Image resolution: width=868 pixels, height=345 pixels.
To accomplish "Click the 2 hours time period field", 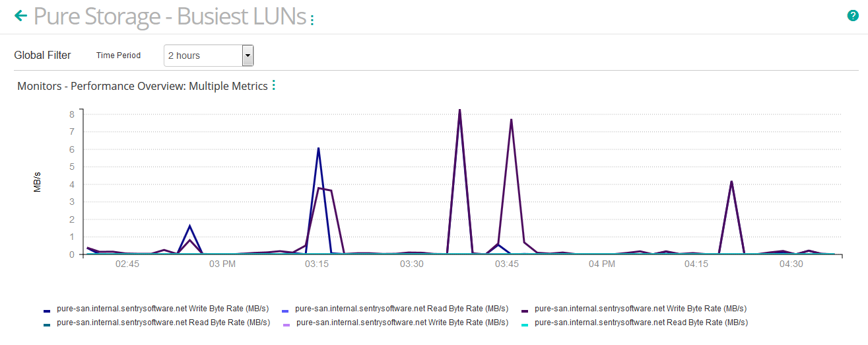I will (x=203, y=56).
